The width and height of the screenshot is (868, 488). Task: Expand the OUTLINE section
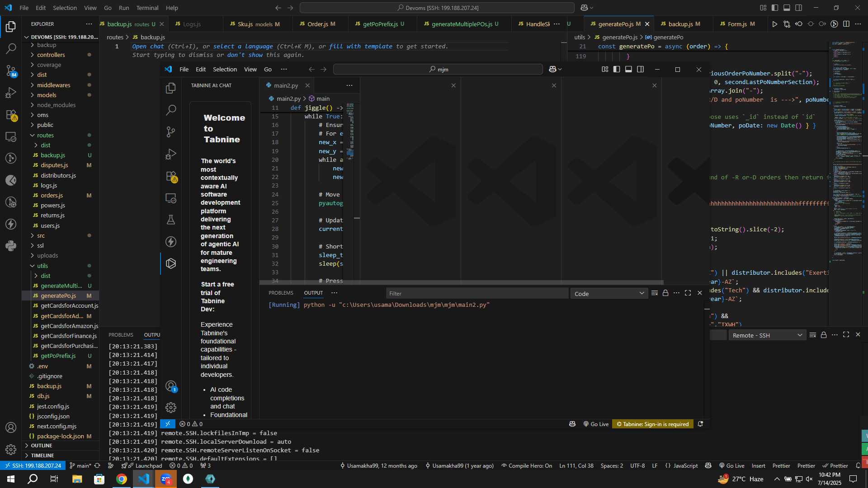pyautogui.click(x=61, y=446)
